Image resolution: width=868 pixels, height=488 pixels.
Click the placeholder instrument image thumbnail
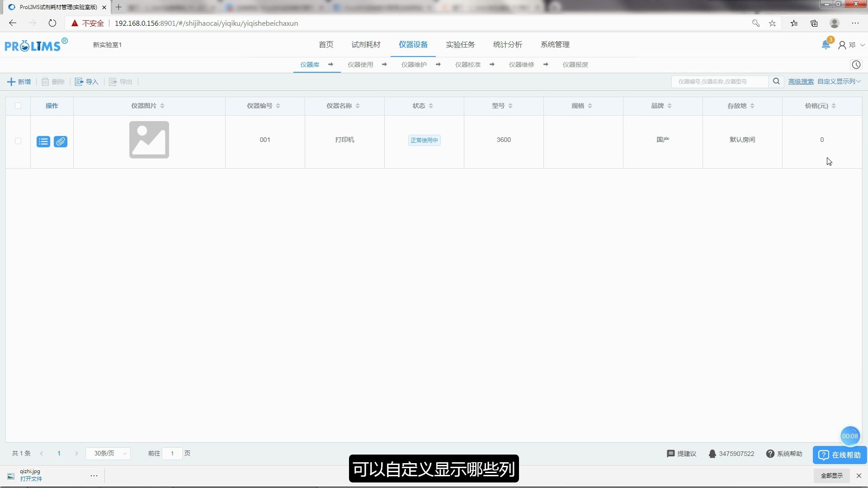[149, 140]
